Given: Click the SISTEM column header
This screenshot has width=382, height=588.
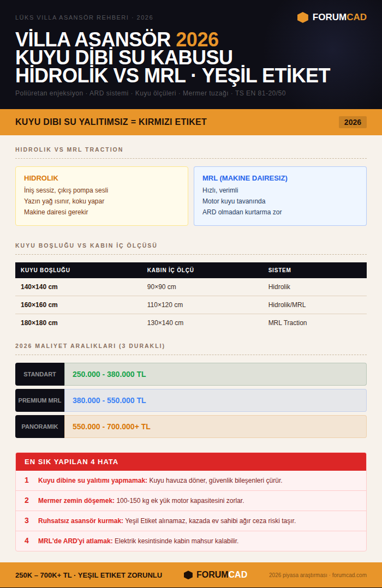Looking at the screenshot, I should point(279,270).
